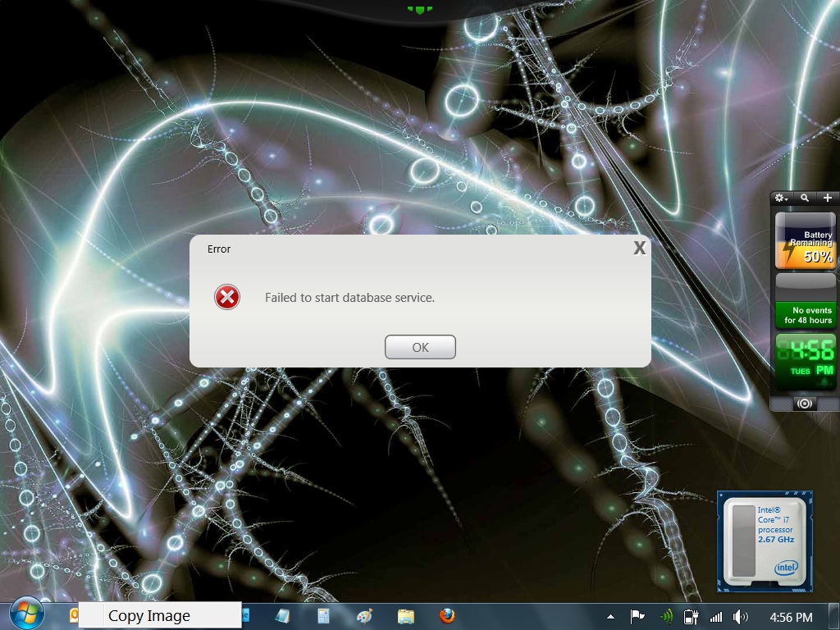Close the Error dialog with X
The image size is (840, 630).
[639, 248]
